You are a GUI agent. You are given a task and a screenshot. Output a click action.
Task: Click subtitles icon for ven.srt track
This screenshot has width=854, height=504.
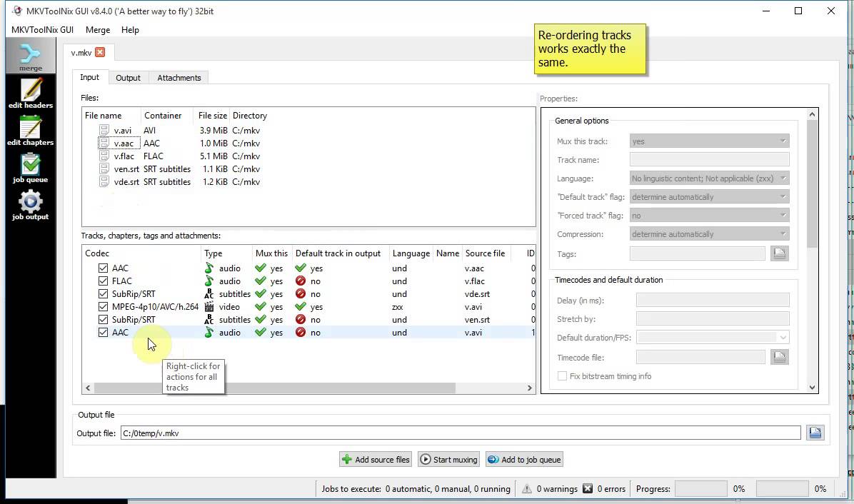tap(209, 320)
